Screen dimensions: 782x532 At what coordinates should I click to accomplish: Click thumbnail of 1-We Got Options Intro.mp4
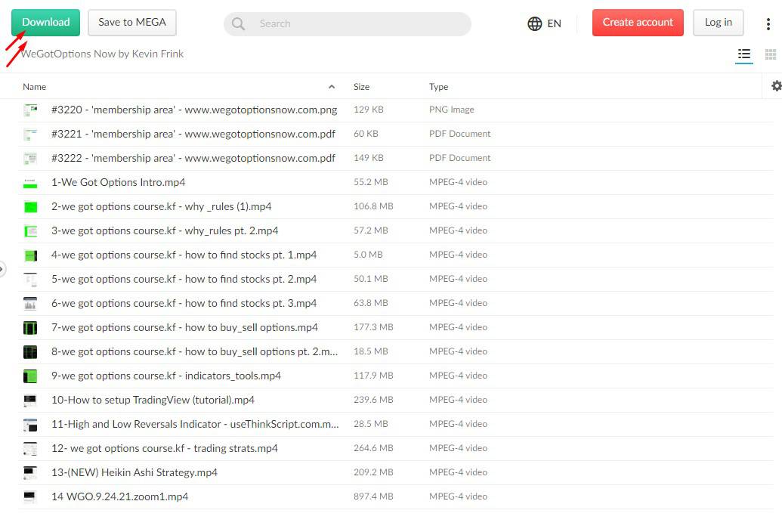(30, 183)
